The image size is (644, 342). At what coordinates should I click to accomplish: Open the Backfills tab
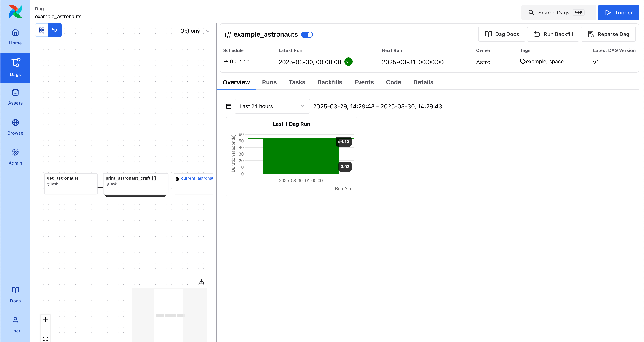pyautogui.click(x=330, y=82)
